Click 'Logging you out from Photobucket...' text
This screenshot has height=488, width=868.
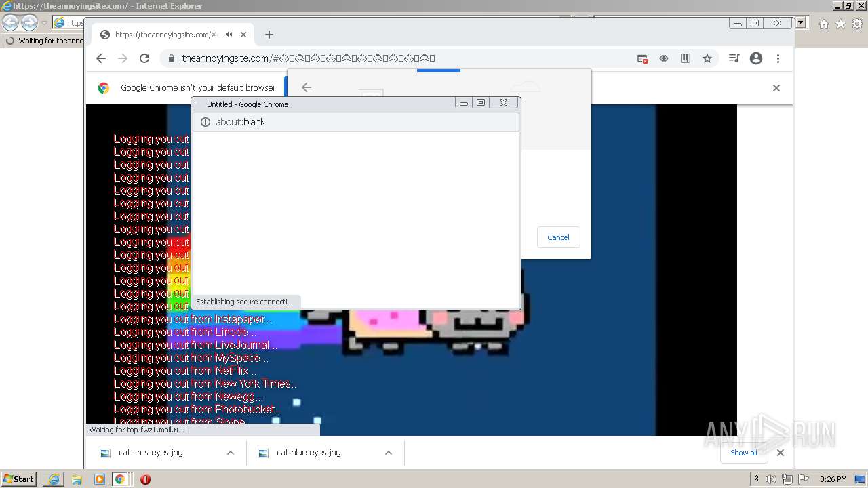point(198,409)
